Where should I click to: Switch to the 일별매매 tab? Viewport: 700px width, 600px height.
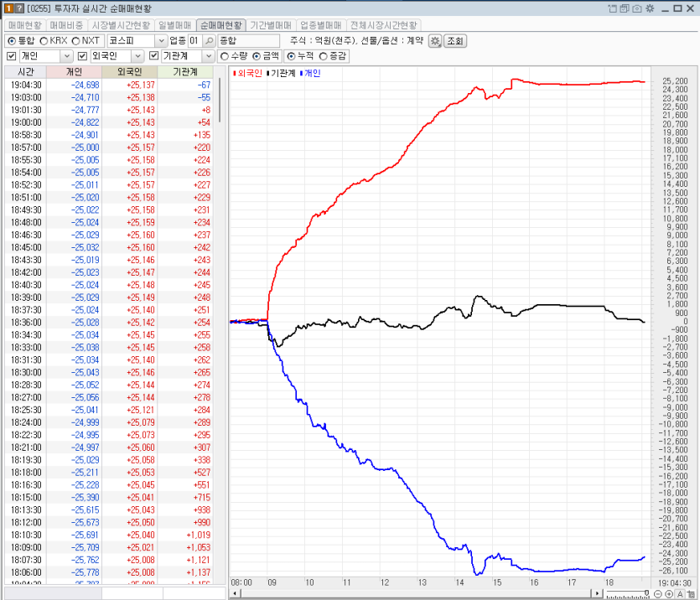(175, 25)
